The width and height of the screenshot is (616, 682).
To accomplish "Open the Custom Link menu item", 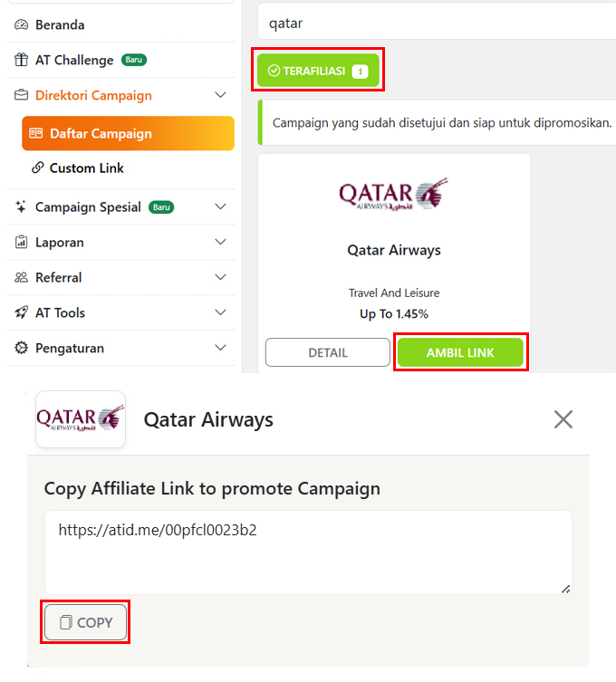I will click(86, 168).
